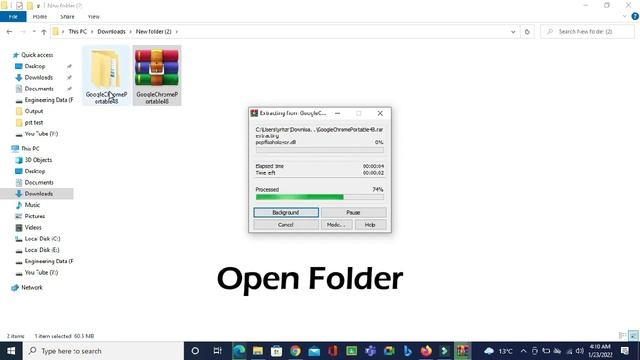Open pst test folder in sidebar
The height and width of the screenshot is (360, 640).
point(33,122)
